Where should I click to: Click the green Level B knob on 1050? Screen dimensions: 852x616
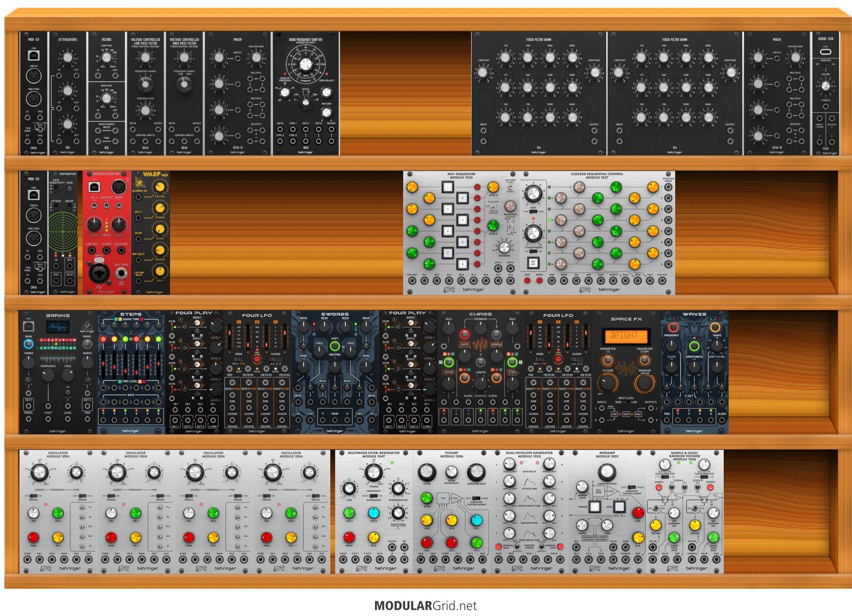point(493,225)
